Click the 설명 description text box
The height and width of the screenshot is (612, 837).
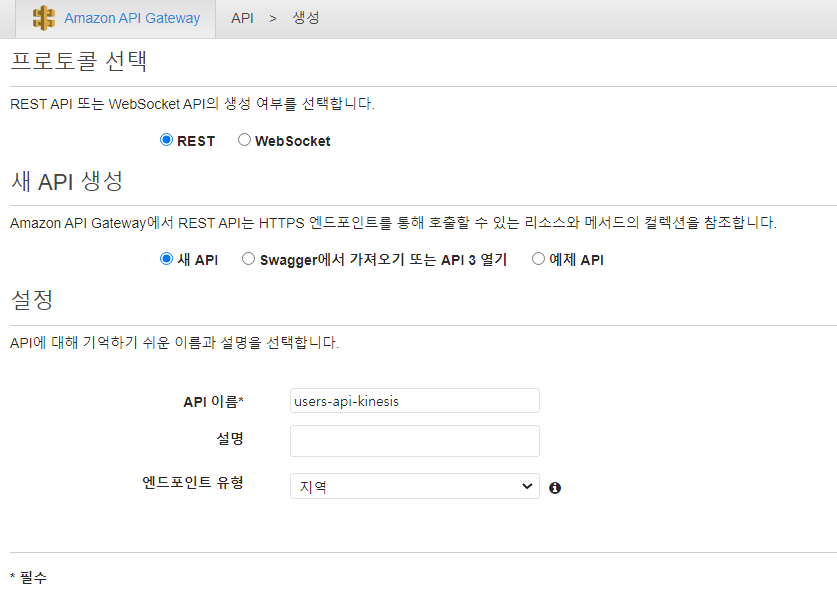tap(415, 441)
